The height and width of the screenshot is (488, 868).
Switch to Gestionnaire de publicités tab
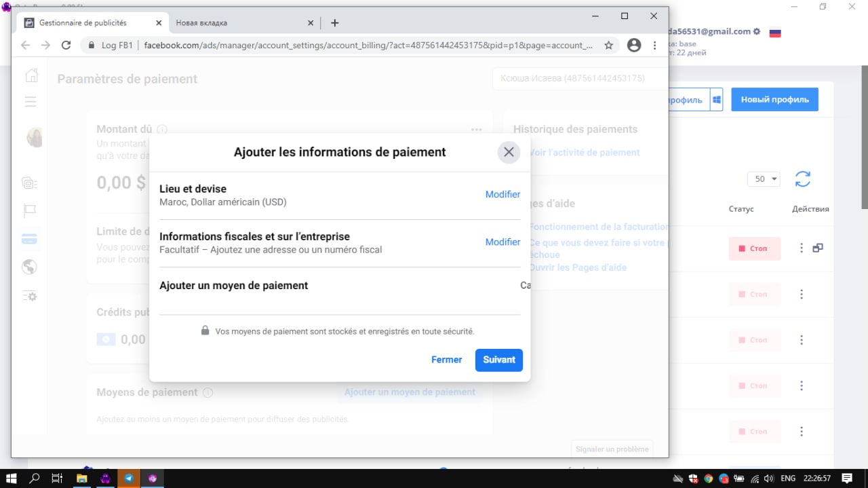pos(83,22)
